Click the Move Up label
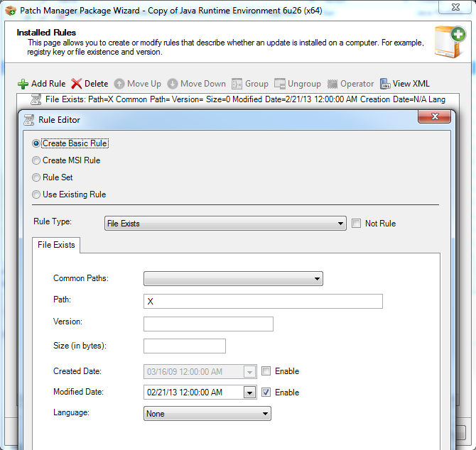 pyautogui.click(x=144, y=84)
